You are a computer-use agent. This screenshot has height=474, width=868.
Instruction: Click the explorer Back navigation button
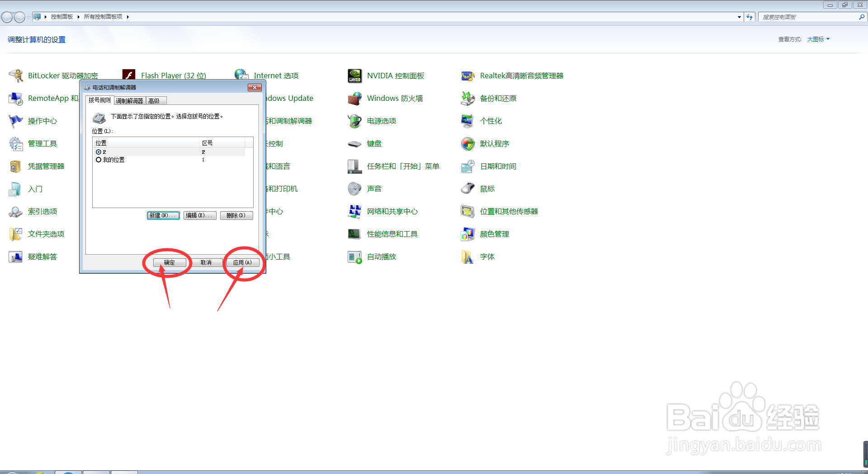pos(7,17)
